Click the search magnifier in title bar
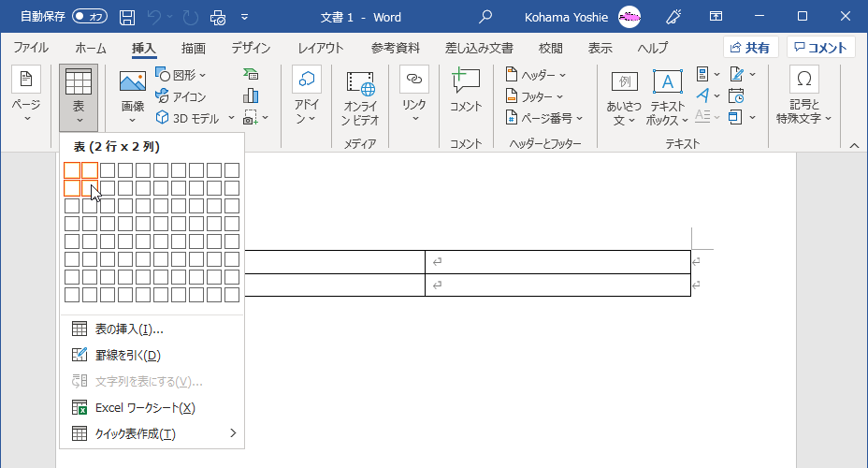 point(485,17)
